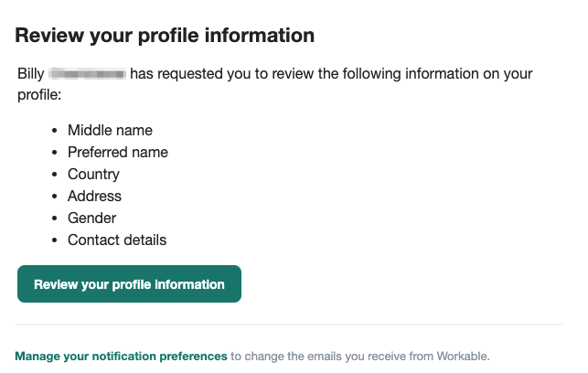Click the Contact details list entry
The height and width of the screenshot is (373, 588).
pos(117,240)
